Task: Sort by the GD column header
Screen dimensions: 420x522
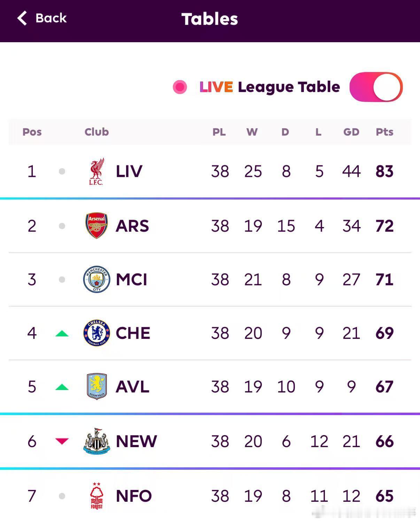Action: (x=351, y=132)
